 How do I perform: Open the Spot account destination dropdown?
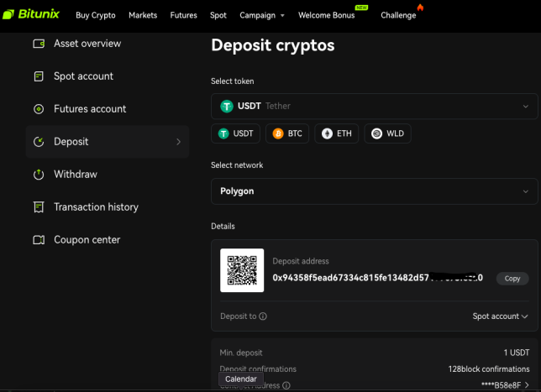500,316
